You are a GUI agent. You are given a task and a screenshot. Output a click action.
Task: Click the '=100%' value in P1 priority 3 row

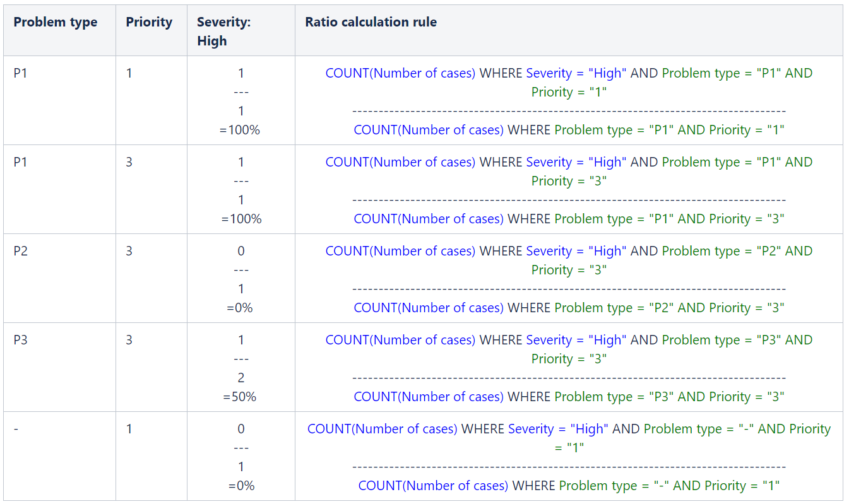pos(240,219)
